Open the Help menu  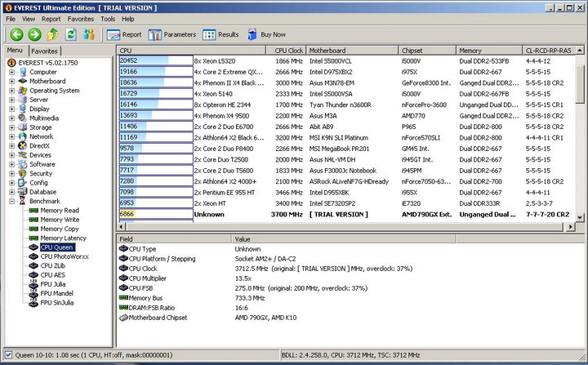point(128,19)
